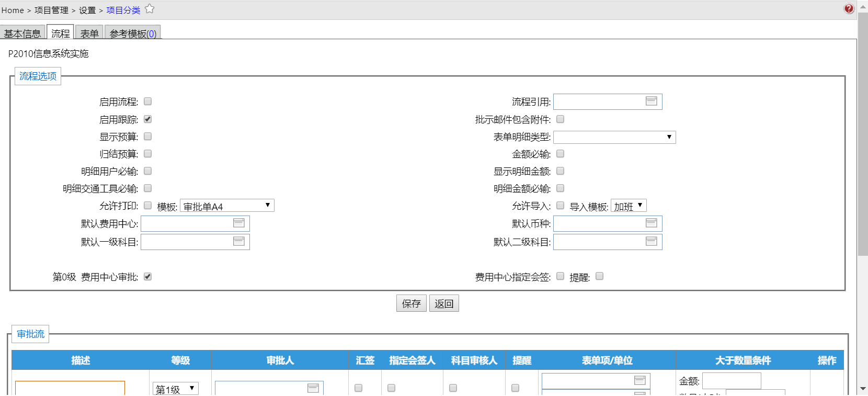Open the 模板 dropdown showing 审批单A4
868x396 pixels.
click(227, 206)
